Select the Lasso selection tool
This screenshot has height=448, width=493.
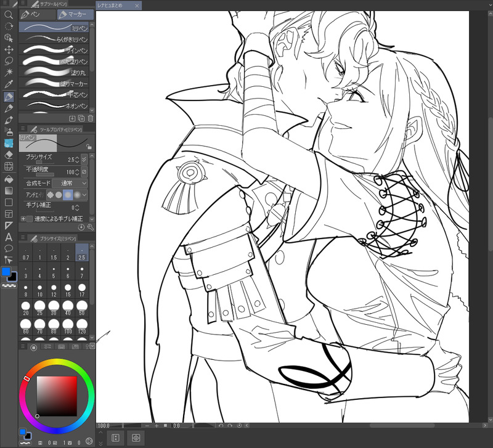click(x=9, y=61)
